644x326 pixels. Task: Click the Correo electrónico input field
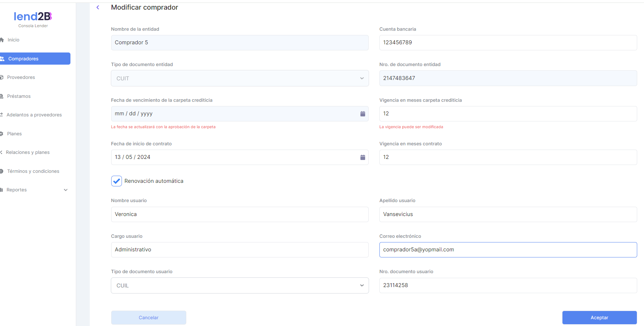(508, 250)
